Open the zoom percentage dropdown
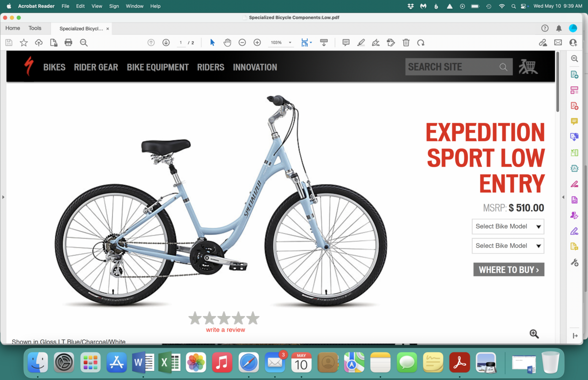 pos(289,43)
